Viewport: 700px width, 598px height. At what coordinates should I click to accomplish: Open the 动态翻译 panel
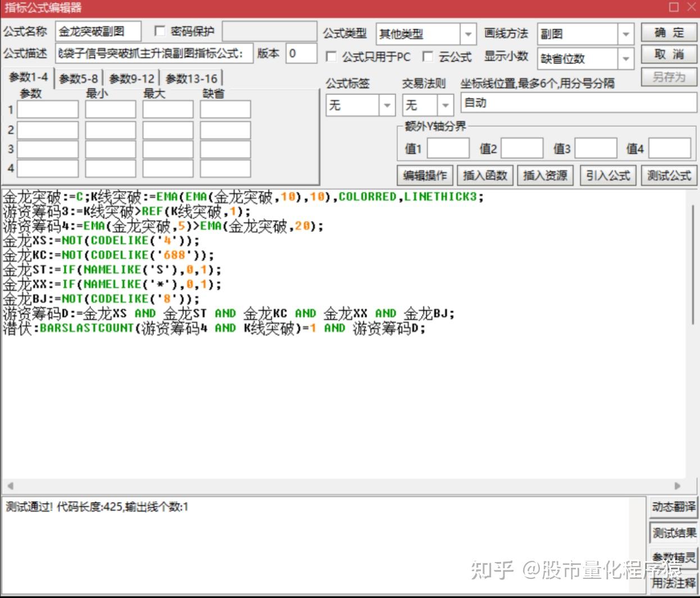pyautogui.click(x=674, y=506)
